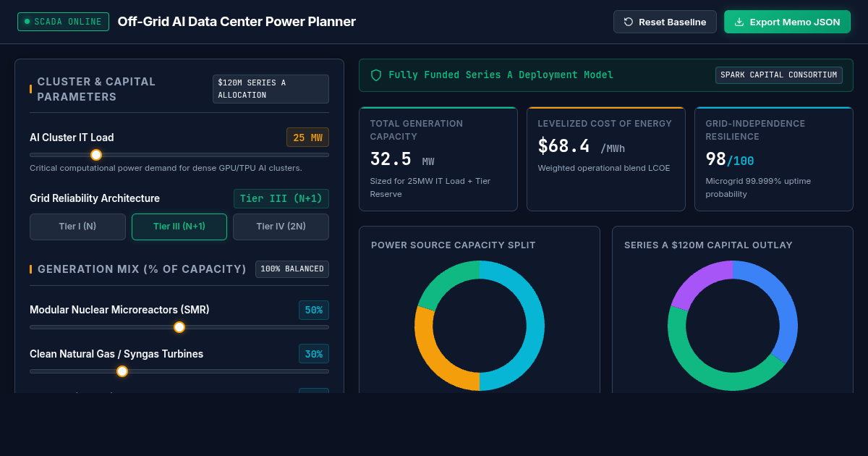Click the 30% natural gas percentage value

pos(314,354)
